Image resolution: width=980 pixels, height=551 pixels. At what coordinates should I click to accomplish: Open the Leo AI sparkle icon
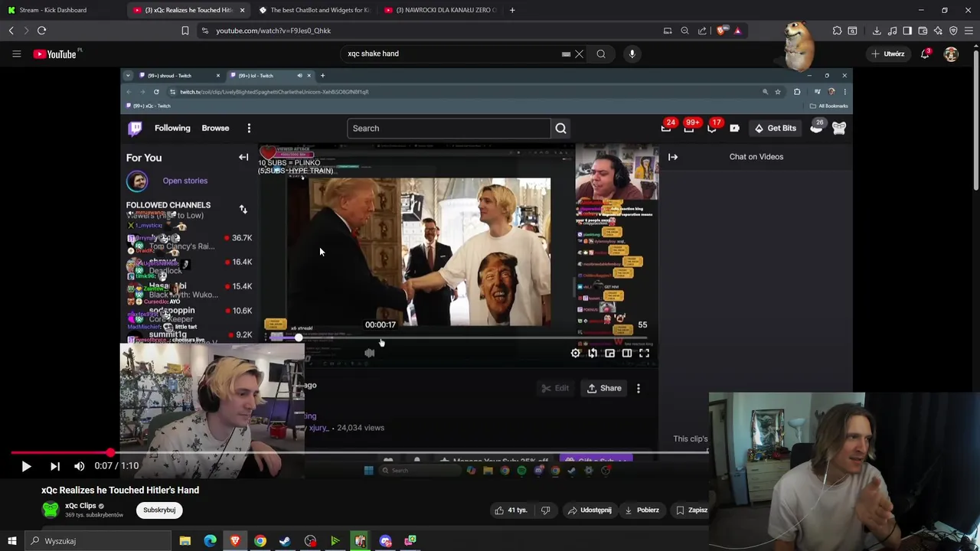click(938, 31)
